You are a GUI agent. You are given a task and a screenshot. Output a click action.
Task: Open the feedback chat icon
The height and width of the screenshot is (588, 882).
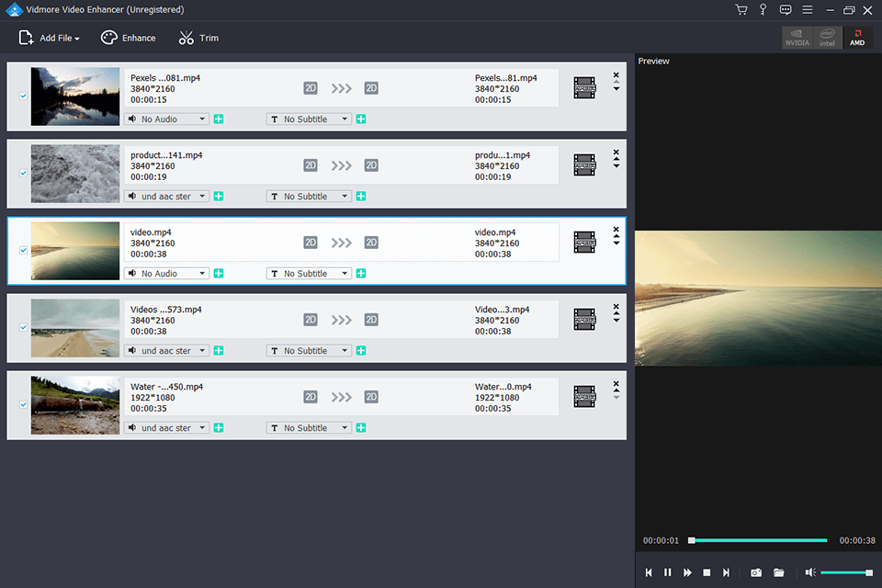coord(786,9)
